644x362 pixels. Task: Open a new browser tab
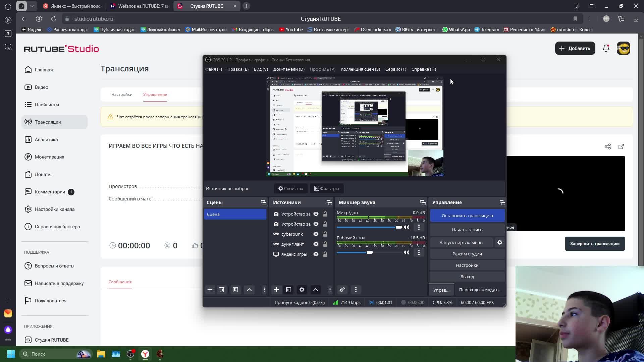pyautogui.click(x=247, y=6)
